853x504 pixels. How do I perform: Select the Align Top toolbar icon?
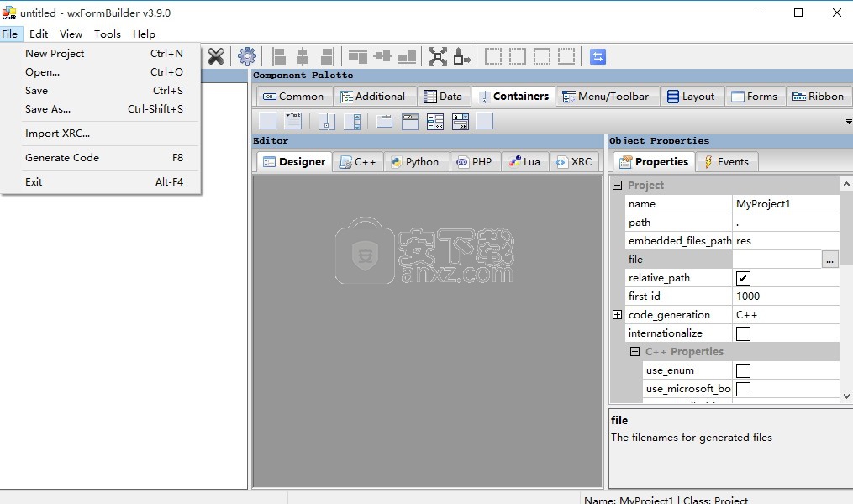point(357,56)
